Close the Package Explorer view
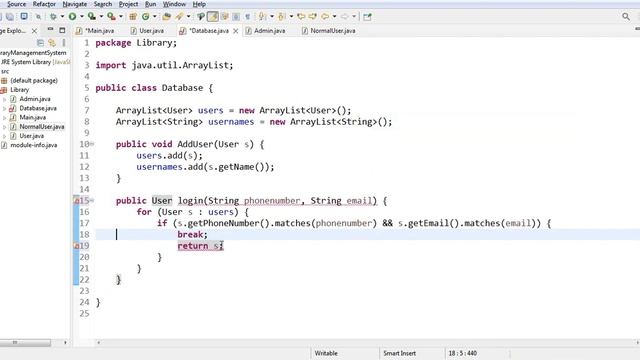The height and width of the screenshot is (360, 640). click(x=34, y=31)
